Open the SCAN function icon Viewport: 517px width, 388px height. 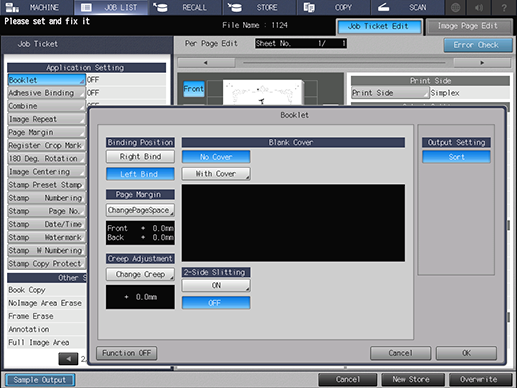(383, 7)
